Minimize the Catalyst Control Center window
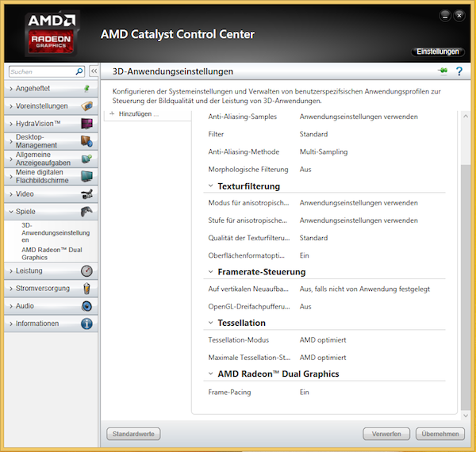This screenshot has height=452, width=476. [445, 16]
